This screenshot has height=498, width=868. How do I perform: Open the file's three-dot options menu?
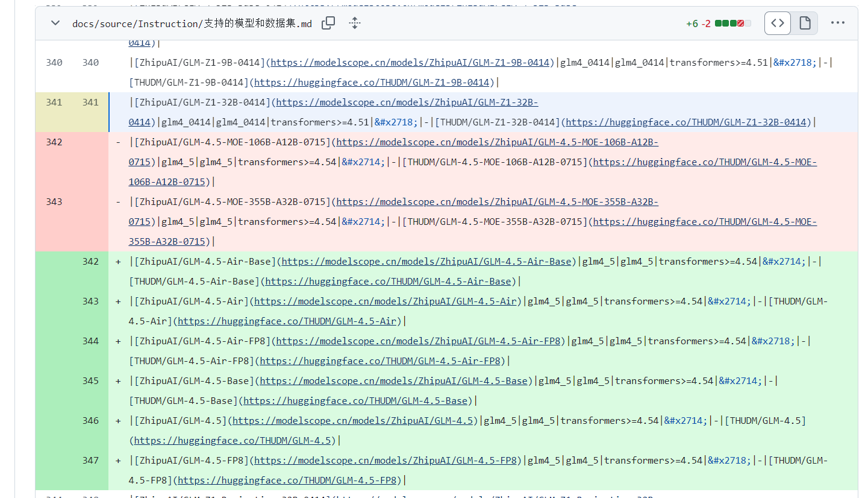838,24
